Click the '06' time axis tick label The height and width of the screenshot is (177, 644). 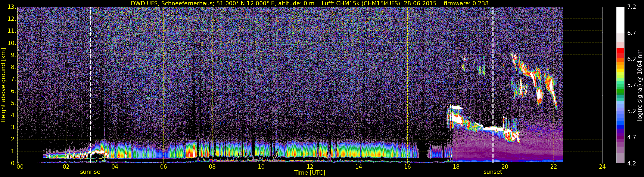tap(164, 167)
